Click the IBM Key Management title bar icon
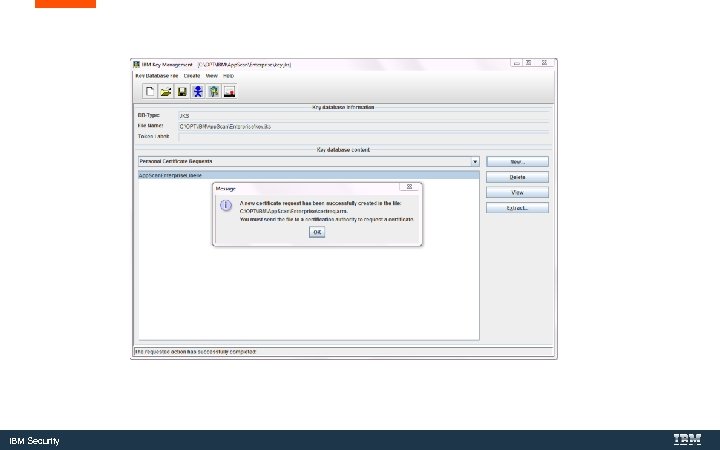This screenshot has width=720, height=450. coord(136,64)
